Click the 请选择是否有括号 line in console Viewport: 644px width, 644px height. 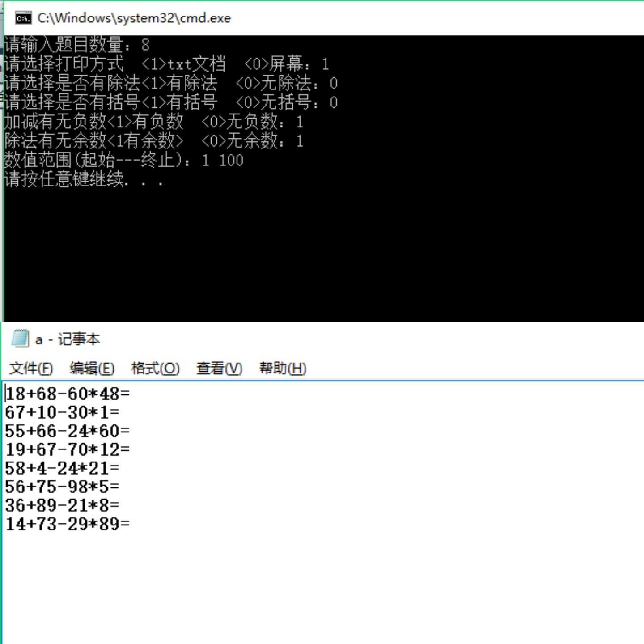pos(171,102)
